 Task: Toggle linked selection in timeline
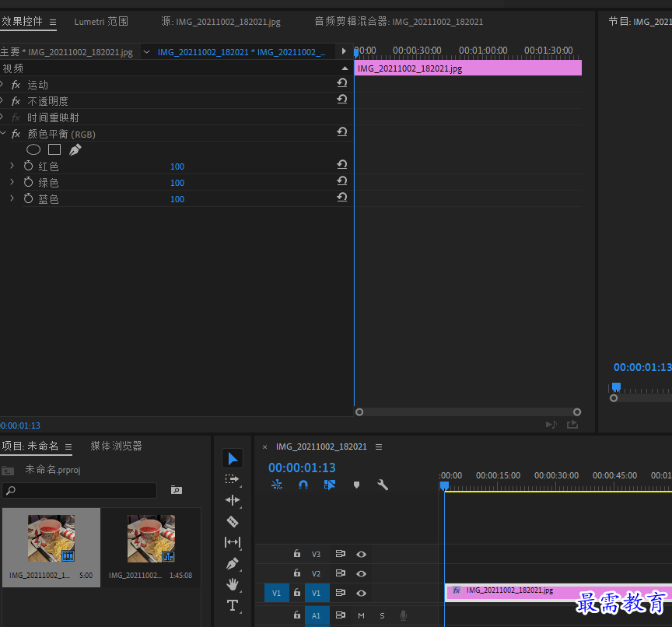tap(330, 485)
